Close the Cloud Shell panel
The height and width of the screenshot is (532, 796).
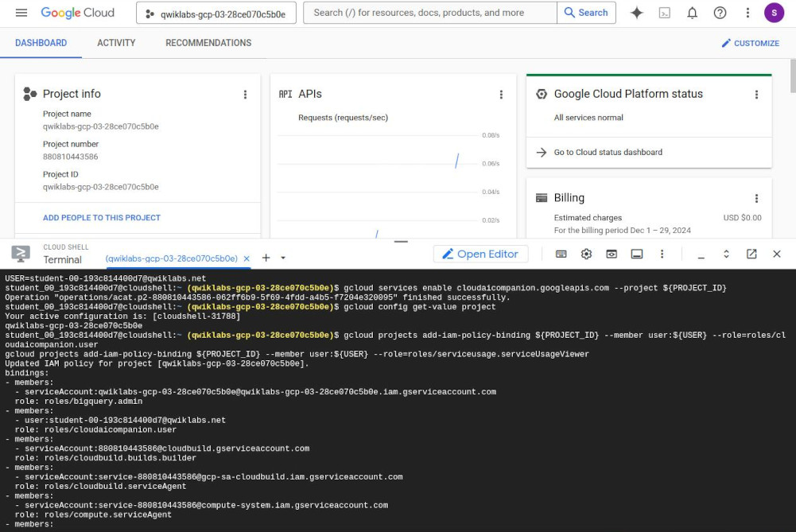click(777, 254)
